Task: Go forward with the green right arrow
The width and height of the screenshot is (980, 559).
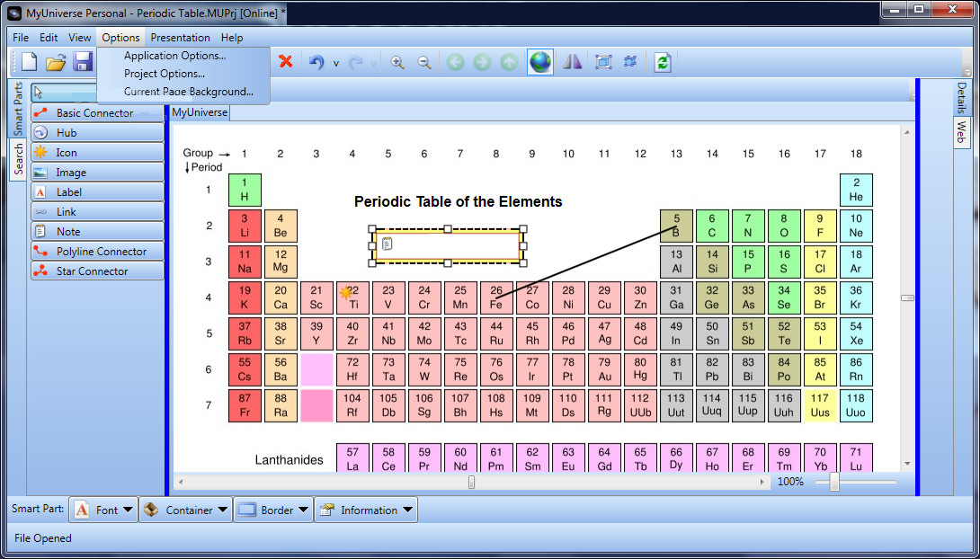Action: [x=483, y=62]
